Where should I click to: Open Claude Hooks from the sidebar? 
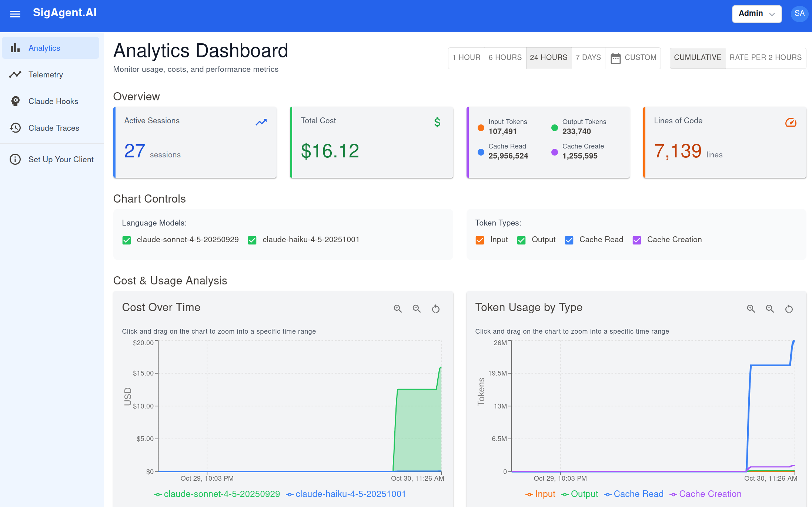[15, 101]
